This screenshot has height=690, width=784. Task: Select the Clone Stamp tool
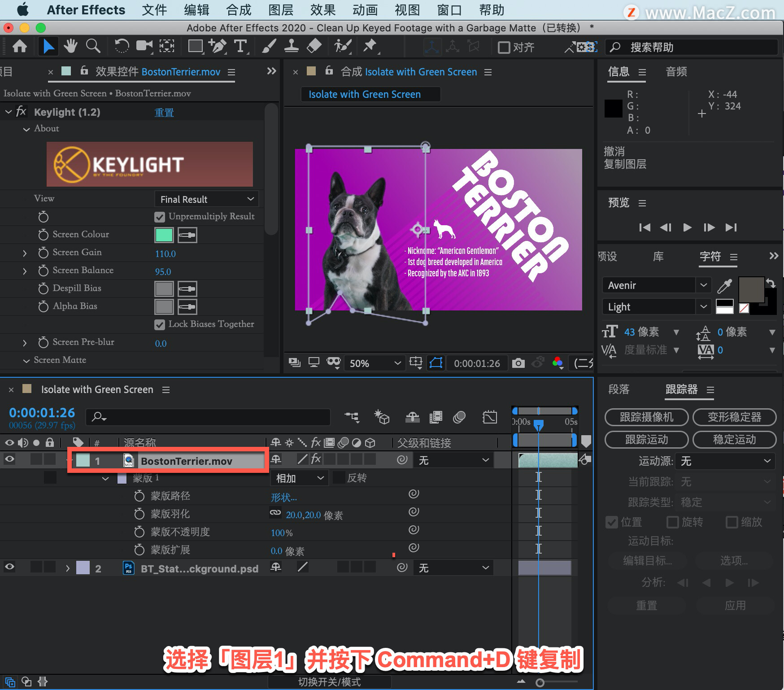tap(292, 46)
